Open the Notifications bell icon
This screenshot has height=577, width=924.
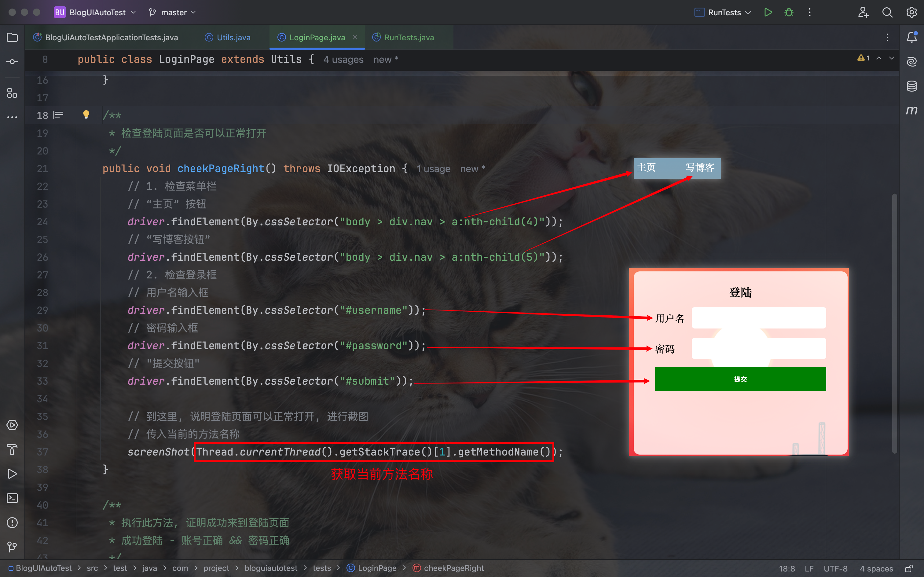coord(912,37)
